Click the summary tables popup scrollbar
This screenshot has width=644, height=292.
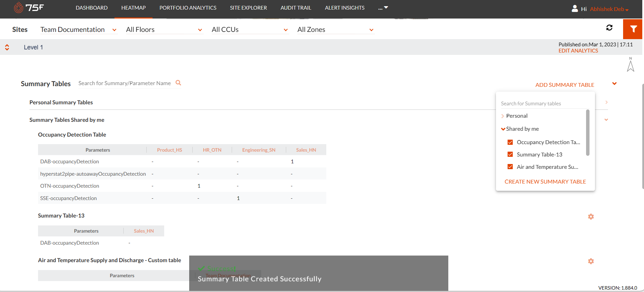click(x=588, y=132)
